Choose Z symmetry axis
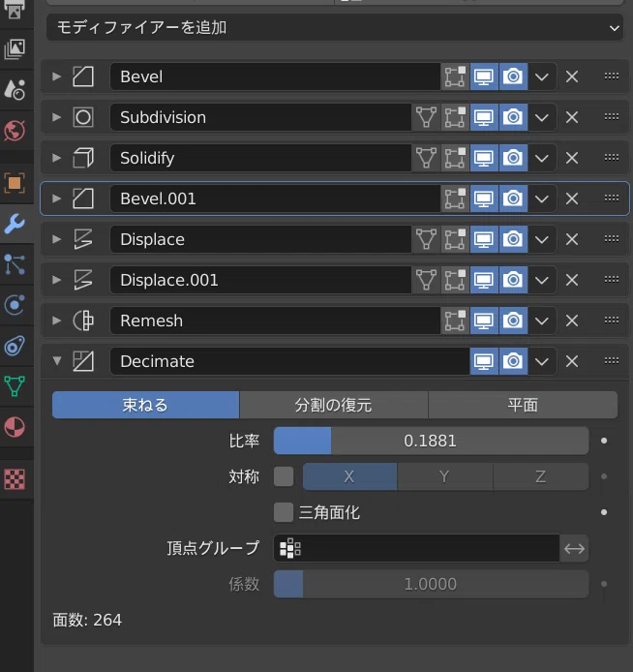633x672 pixels. 540,476
